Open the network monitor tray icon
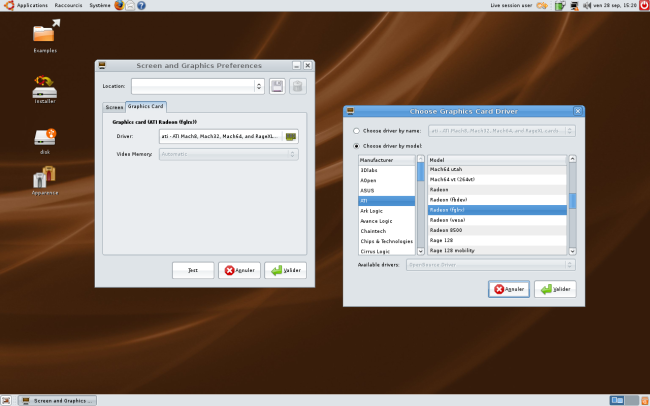Viewport: 650px width, 406px height. click(x=574, y=5)
